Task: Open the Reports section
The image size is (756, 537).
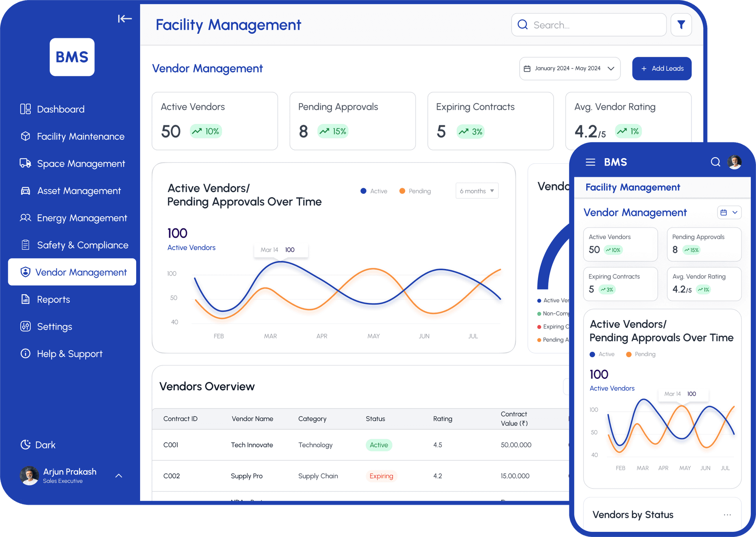Action: tap(53, 299)
